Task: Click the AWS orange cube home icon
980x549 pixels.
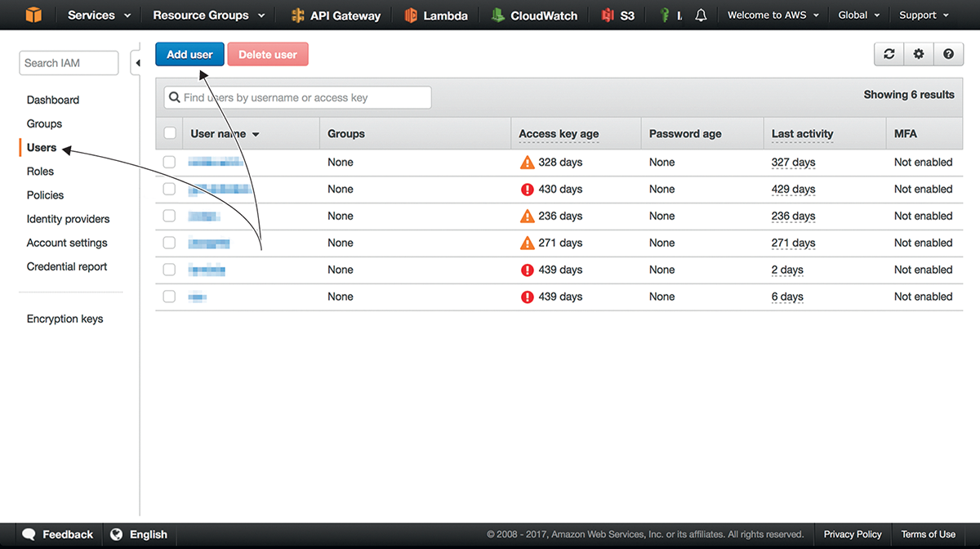Action: click(x=33, y=15)
